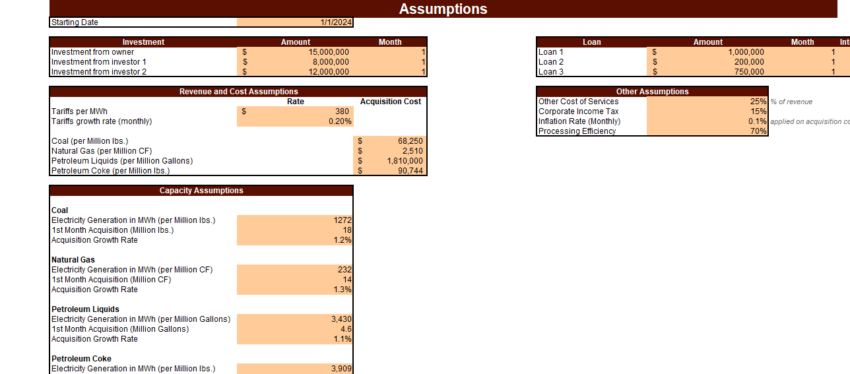Click the Loan 1 label
The image size is (850, 374).
(552, 52)
